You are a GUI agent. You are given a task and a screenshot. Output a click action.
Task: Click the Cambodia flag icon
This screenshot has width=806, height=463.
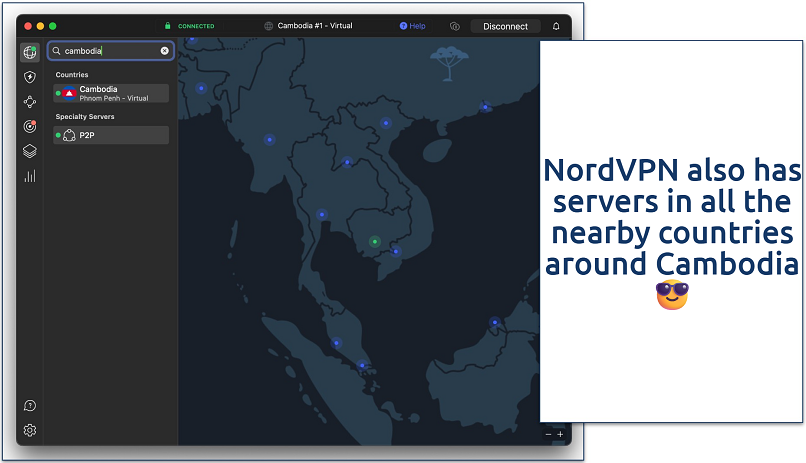click(69, 93)
